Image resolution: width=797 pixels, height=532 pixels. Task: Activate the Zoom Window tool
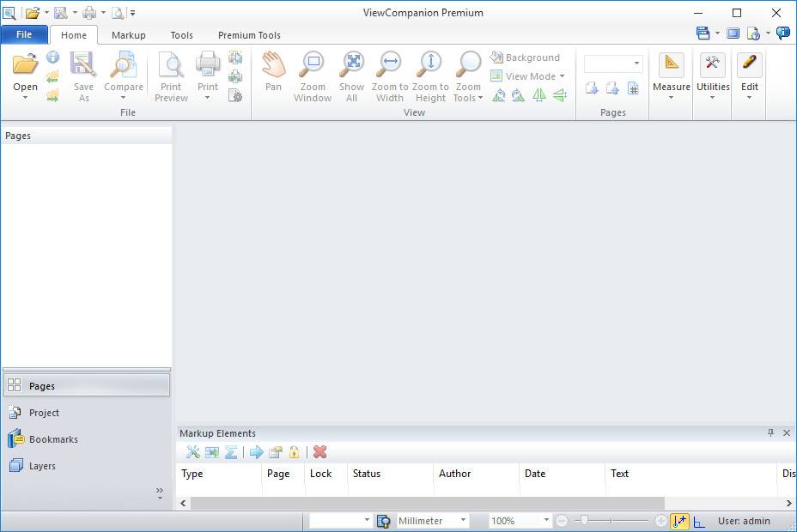pos(312,75)
